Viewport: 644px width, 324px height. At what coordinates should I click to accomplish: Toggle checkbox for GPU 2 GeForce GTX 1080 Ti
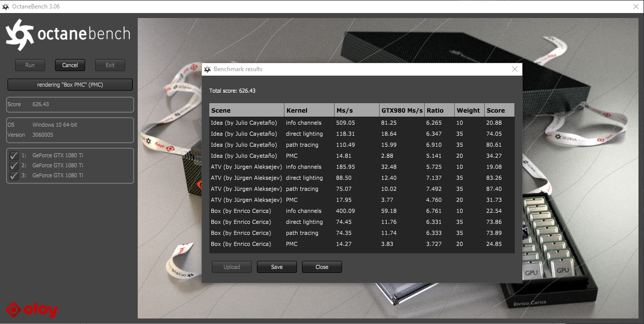pos(14,165)
